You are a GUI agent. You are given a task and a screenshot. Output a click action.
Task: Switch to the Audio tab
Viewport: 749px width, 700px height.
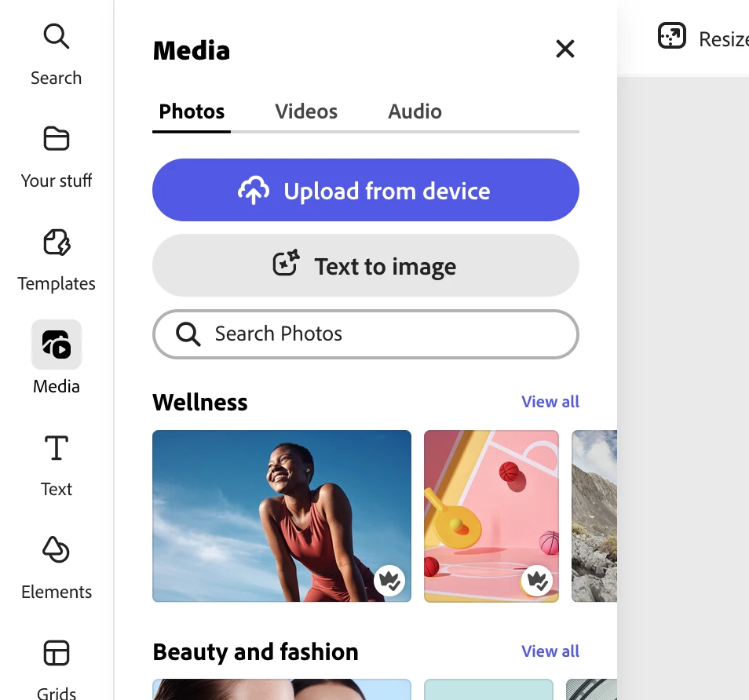pyautogui.click(x=415, y=111)
